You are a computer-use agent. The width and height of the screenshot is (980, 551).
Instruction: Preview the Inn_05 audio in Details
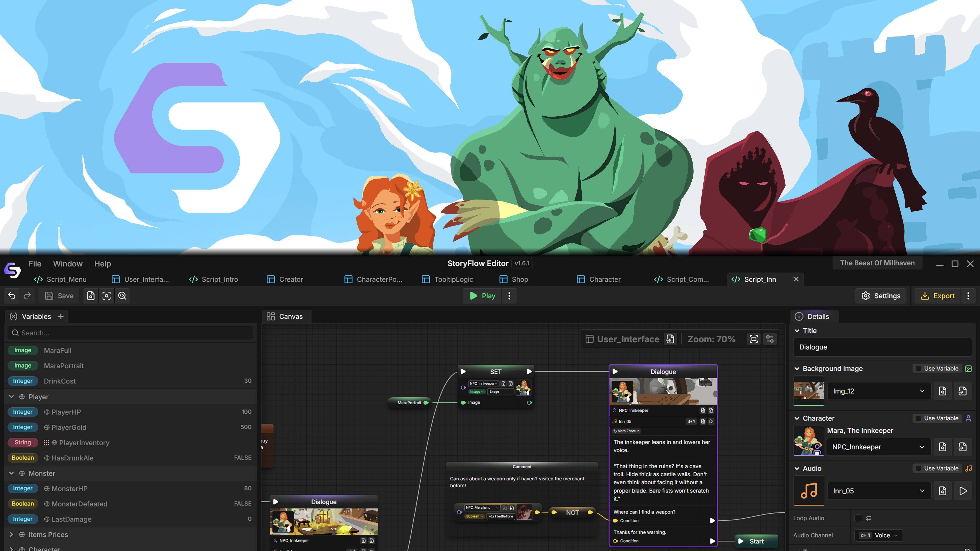coord(963,491)
